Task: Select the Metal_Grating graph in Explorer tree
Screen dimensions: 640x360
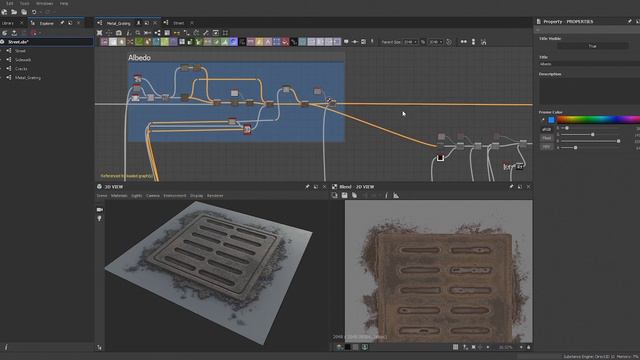Action: pyautogui.click(x=28, y=78)
